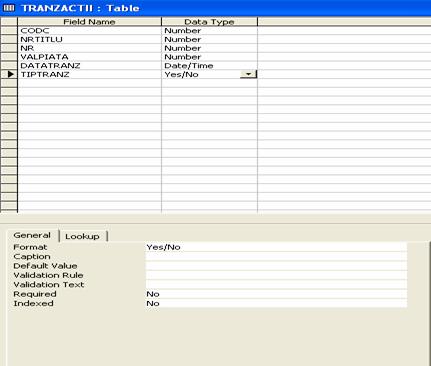Click the Caption property field
431x366 pixels.
pyautogui.click(x=276, y=256)
